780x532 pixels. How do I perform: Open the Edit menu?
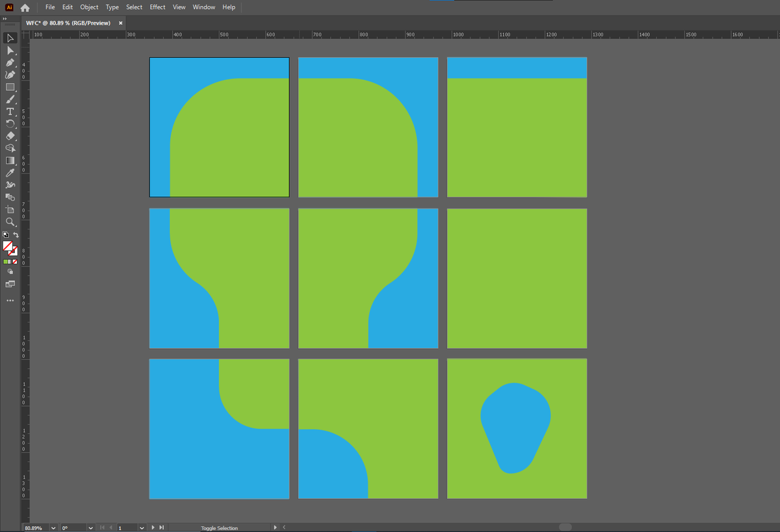click(x=68, y=7)
